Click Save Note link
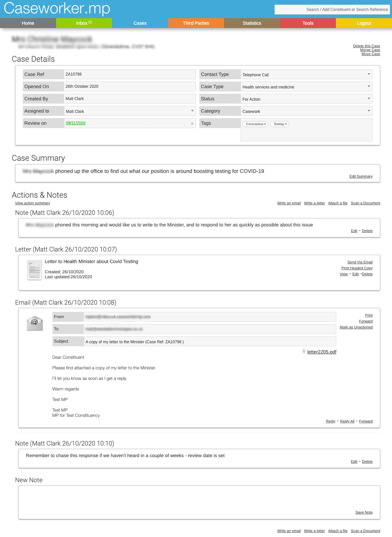392x537 pixels. (x=364, y=512)
